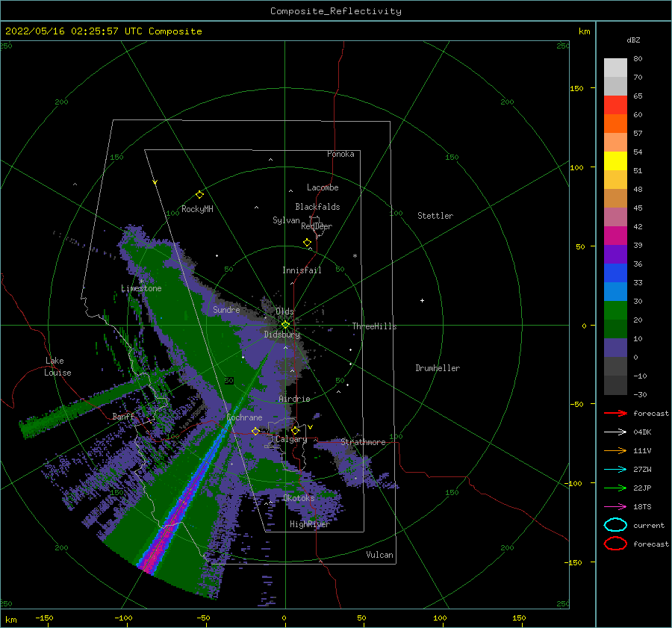Click the RockyMH label
Viewport: 672px width, 628px height.
(x=197, y=209)
